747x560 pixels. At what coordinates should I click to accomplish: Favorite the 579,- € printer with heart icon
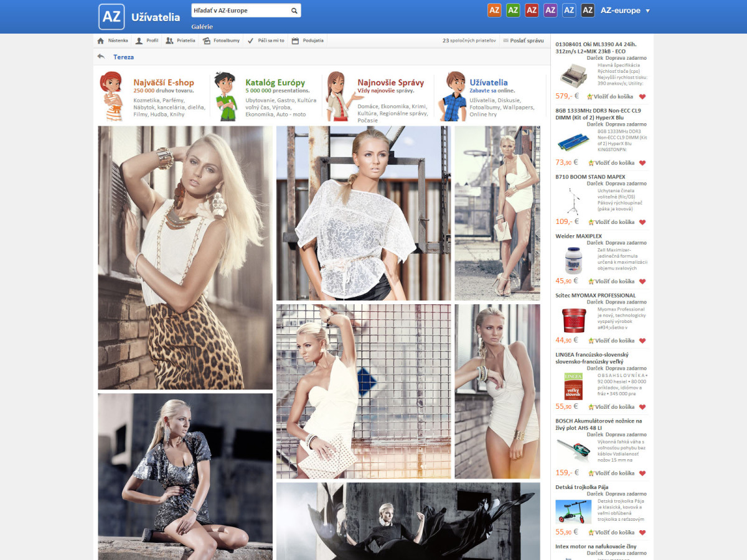pos(642,96)
